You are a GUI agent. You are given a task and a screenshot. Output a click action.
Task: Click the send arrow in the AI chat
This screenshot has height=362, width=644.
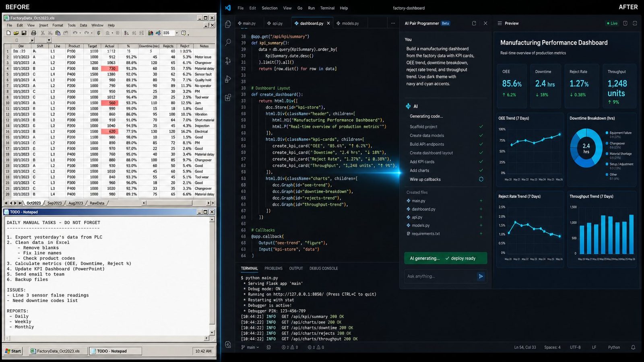(x=481, y=276)
